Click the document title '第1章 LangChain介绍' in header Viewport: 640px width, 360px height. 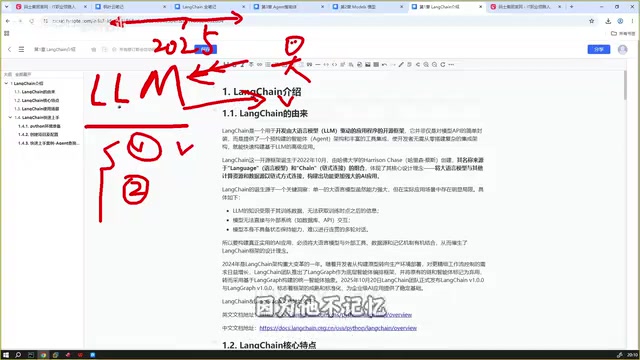click(x=55, y=49)
